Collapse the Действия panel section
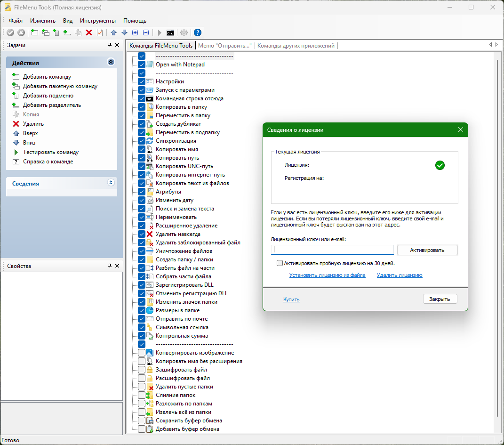Viewport: 504px width, 445px height. coord(111,62)
